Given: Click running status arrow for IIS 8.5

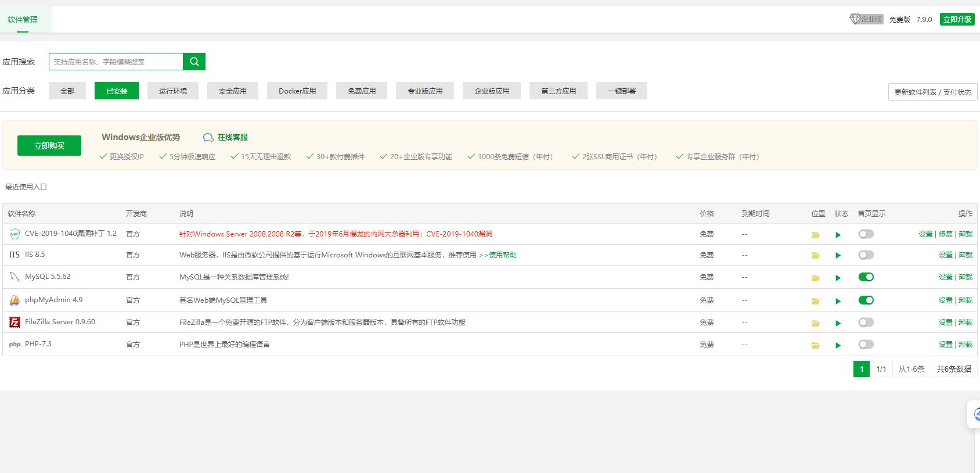Looking at the screenshot, I should point(838,256).
